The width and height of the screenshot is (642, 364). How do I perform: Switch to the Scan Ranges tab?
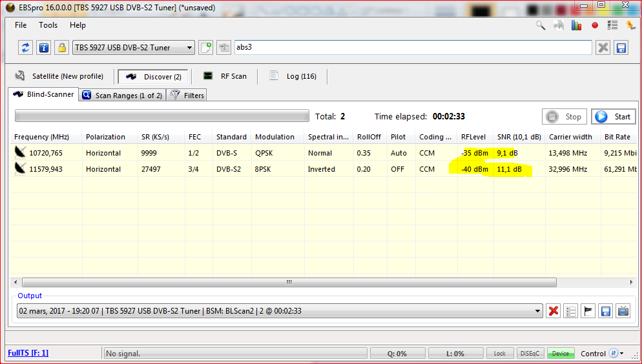coord(123,96)
